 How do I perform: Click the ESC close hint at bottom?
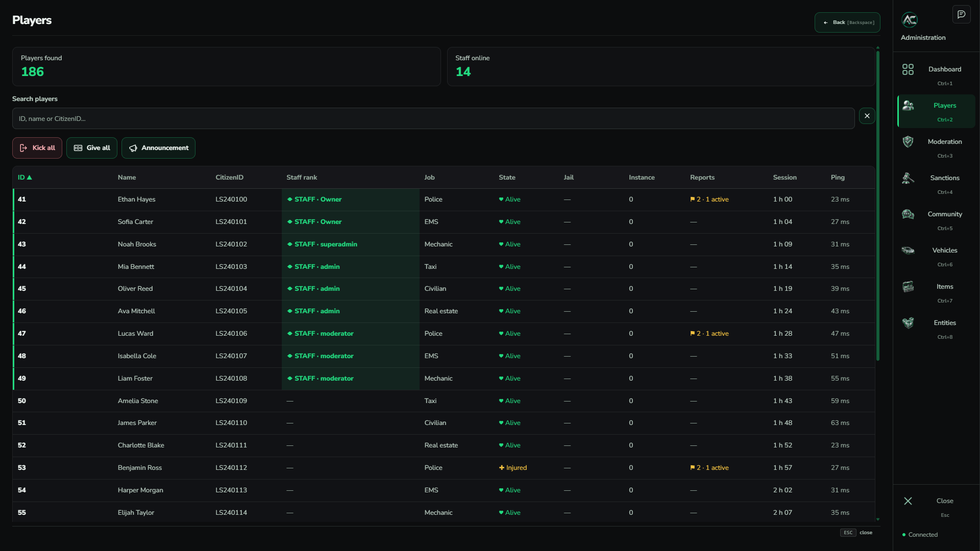(856, 533)
